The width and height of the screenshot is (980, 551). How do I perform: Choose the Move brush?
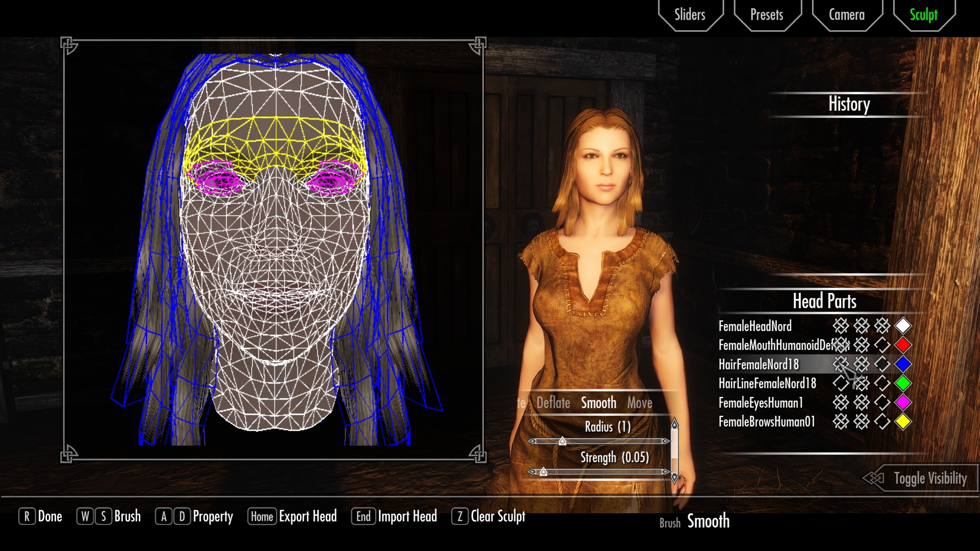[x=640, y=403]
